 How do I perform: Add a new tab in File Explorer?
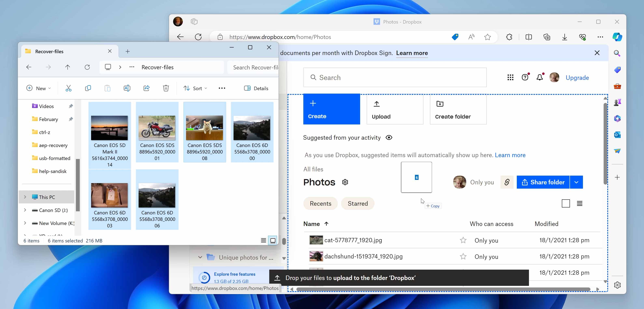tap(127, 51)
